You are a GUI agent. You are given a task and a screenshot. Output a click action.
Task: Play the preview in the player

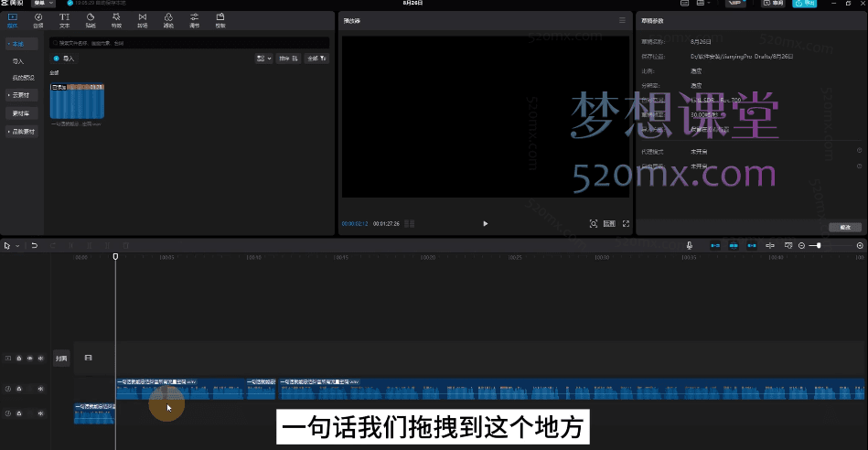pos(486,223)
